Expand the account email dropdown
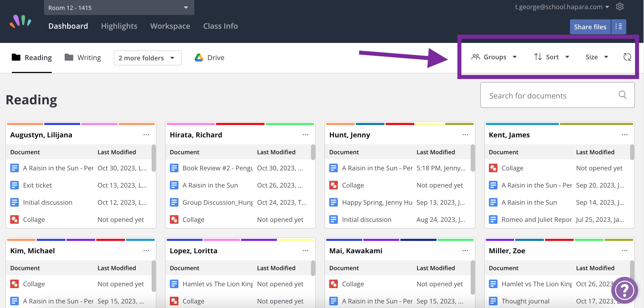Screen dimensions: 644x308 [562, 7]
